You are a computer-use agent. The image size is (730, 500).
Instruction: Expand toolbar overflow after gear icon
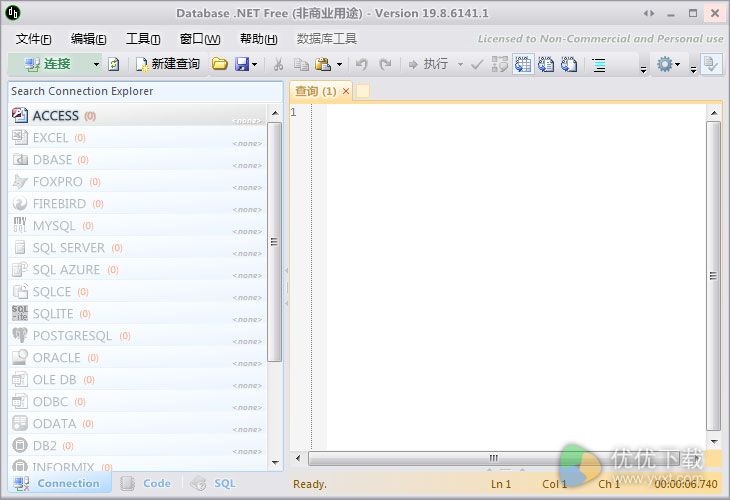coord(693,69)
